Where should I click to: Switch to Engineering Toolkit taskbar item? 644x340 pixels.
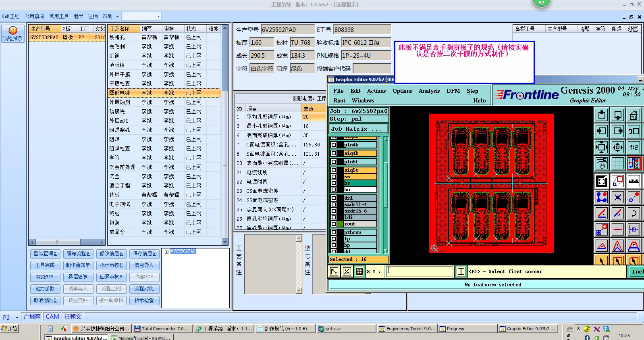(407, 329)
